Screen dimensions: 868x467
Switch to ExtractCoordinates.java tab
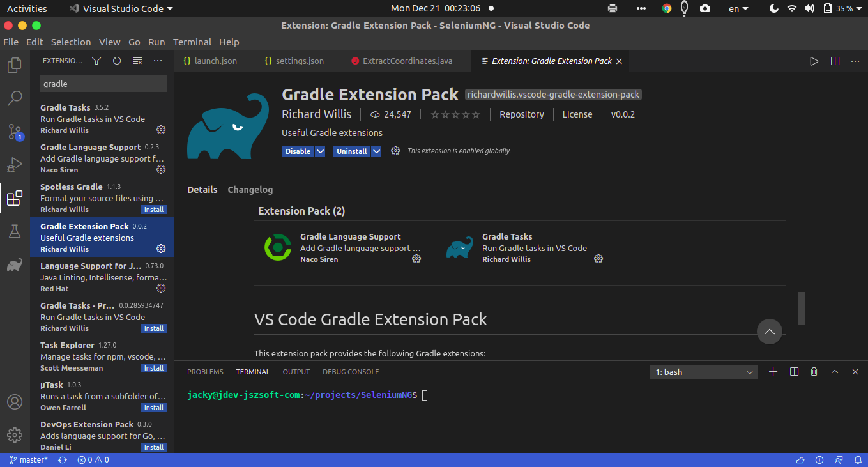point(407,61)
